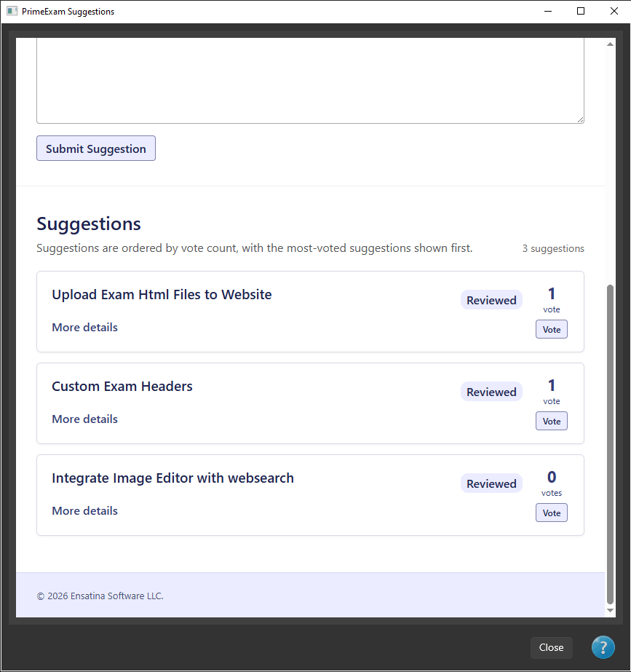The width and height of the screenshot is (631, 672).
Task: Open the Custom Exam Headers suggestion title
Action: pos(122,386)
